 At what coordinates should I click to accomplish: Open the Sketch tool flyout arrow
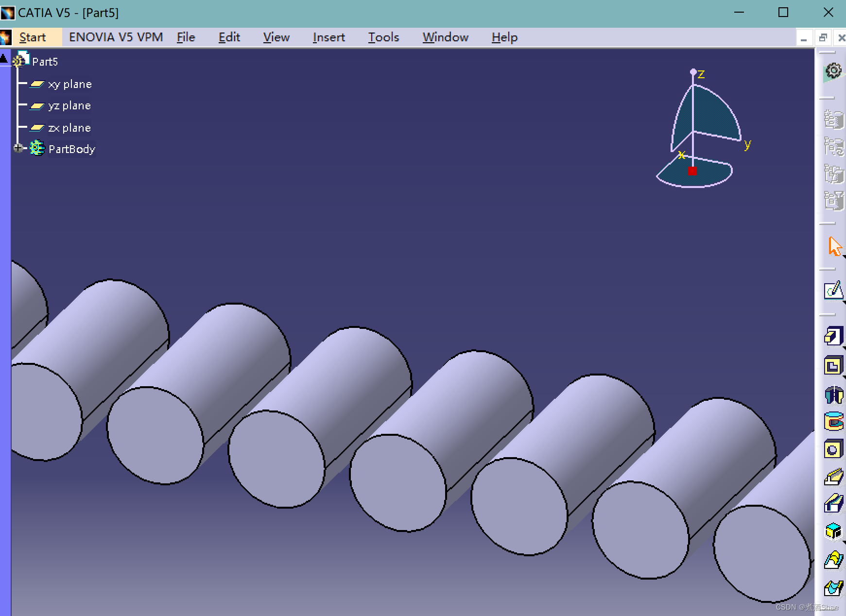pyautogui.click(x=844, y=302)
